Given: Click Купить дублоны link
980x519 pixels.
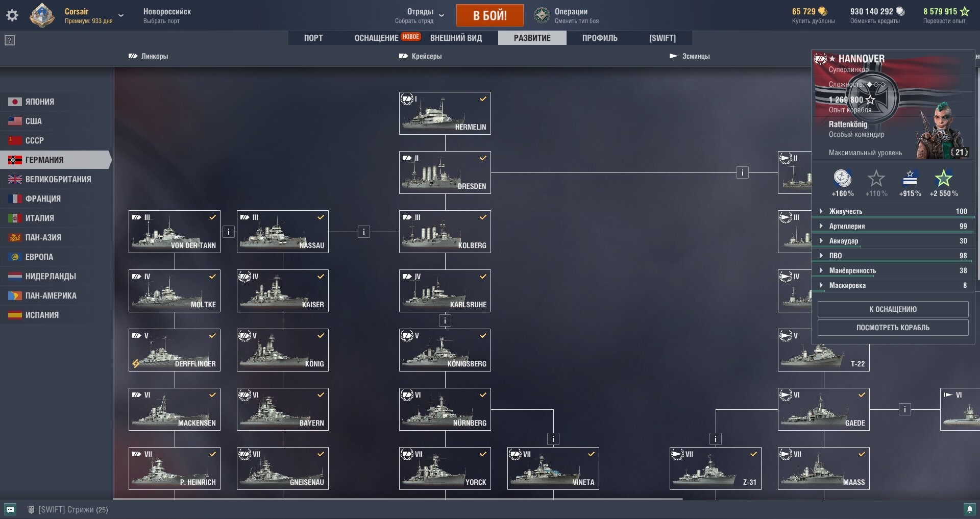Looking at the screenshot, I should pos(814,21).
